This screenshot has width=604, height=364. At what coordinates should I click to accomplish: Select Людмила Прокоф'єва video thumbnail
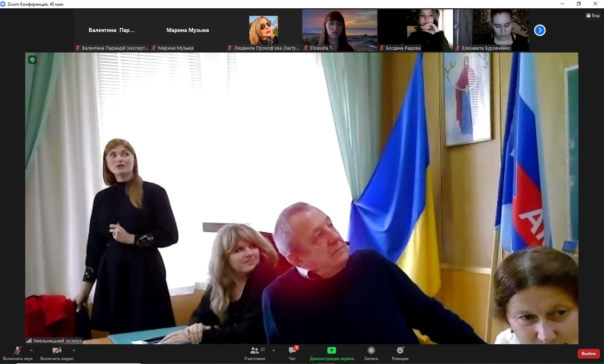click(264, 30)
